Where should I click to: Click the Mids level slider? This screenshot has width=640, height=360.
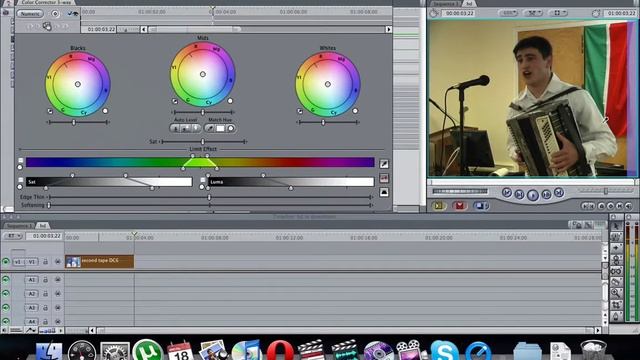[203, 112]
